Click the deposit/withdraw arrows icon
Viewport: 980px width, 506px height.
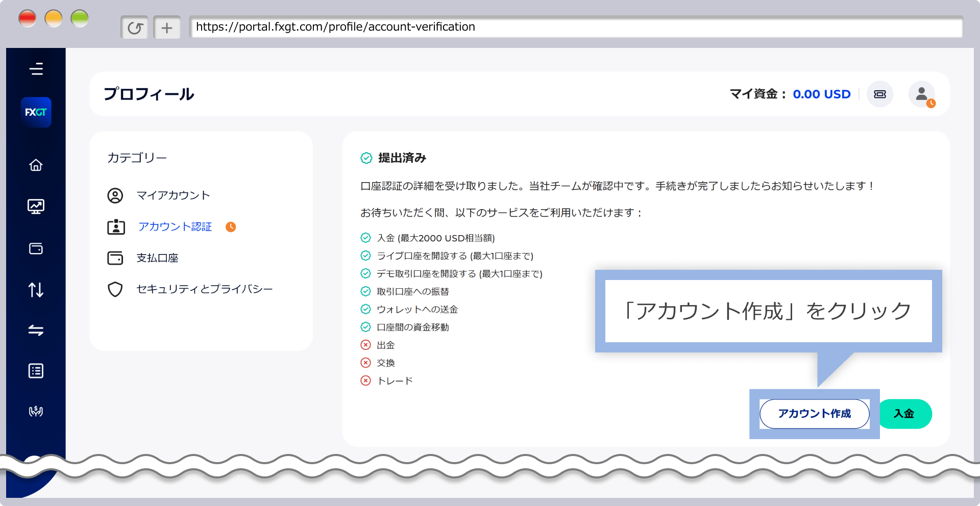coord(36,290)
